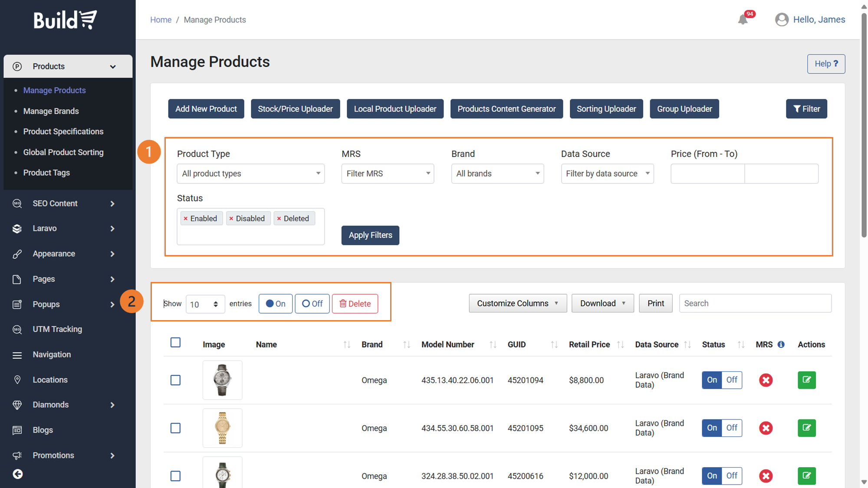Open the Customize Columns dropdown
The image size is (868, 488).
[x=518, y=303]
